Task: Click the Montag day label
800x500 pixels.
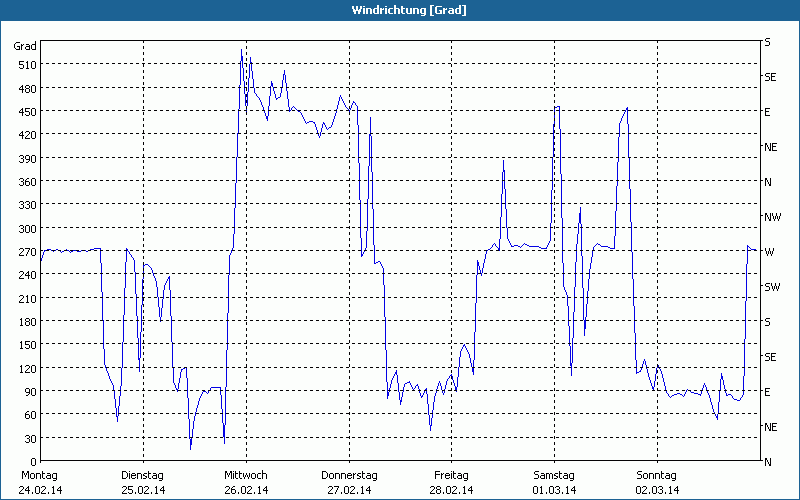Action: [x=40, y=475]
